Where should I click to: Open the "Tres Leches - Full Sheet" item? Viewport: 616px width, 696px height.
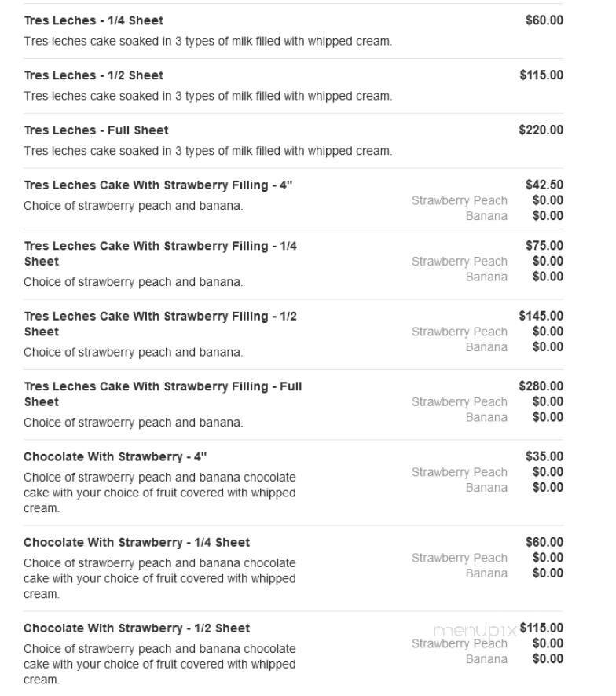(96, 130)
